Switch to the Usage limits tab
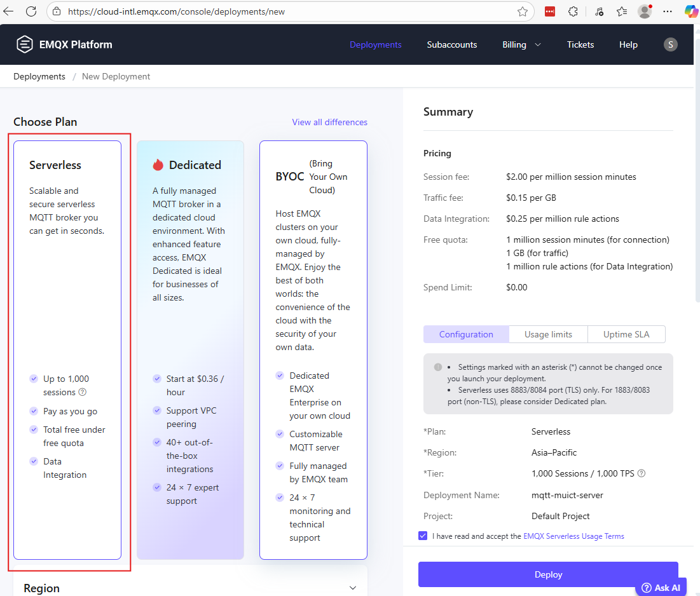Screen dimensions: 700x596 (x=548, y=334)
